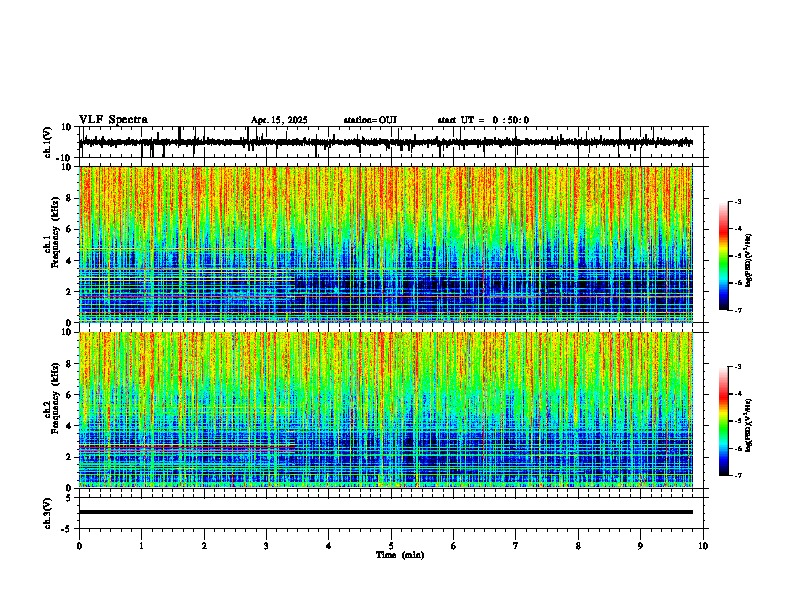This screenshot has width=792, height=612.
Task: Click the Time axis tick label "1"
Action: tap(141, 546)
